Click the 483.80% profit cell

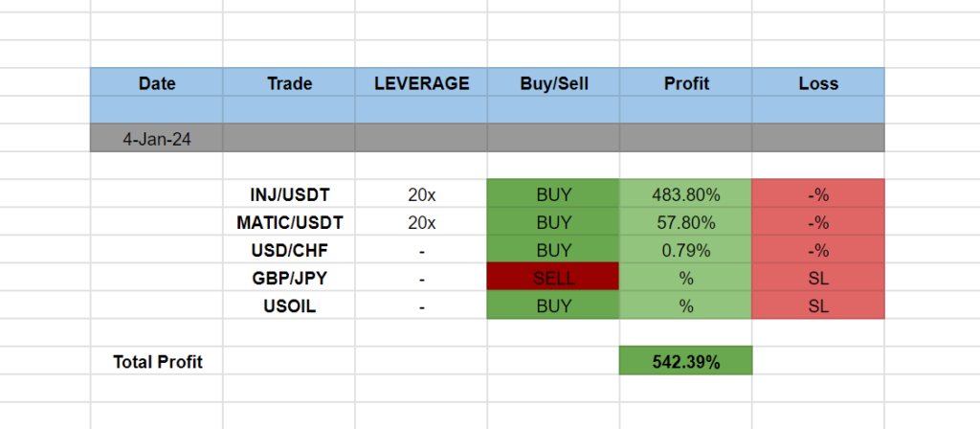(685, 195)
